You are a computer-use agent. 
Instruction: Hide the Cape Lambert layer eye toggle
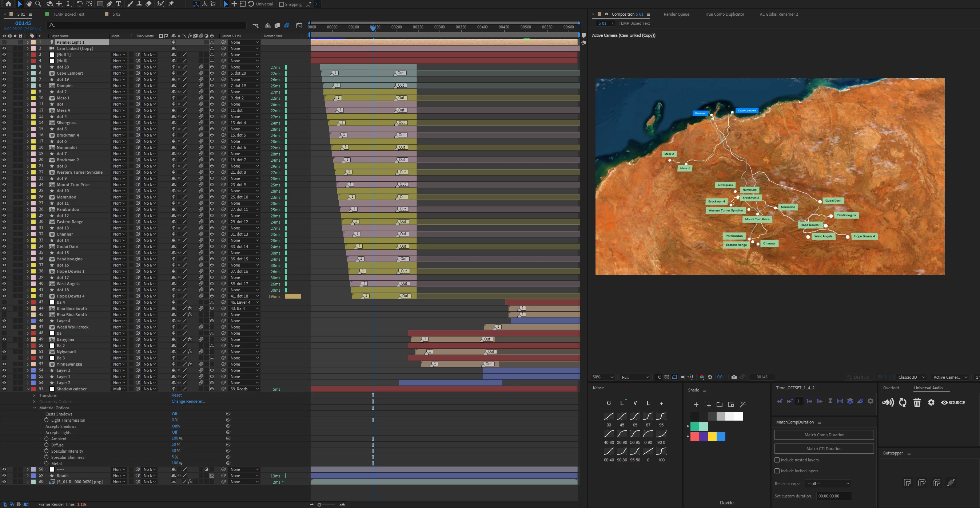click(4, 73)
